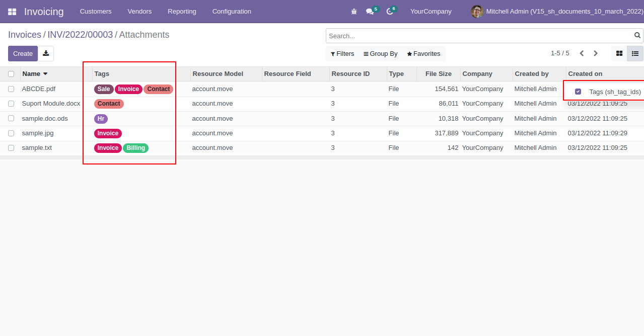644x336 pixels.
Task: Click the debug bug icon
Action: point(354,12)
